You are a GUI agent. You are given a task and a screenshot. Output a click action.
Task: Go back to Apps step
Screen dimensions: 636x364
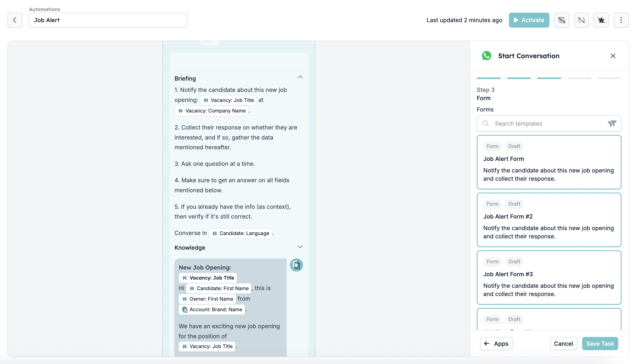click(x=496, y=344)
